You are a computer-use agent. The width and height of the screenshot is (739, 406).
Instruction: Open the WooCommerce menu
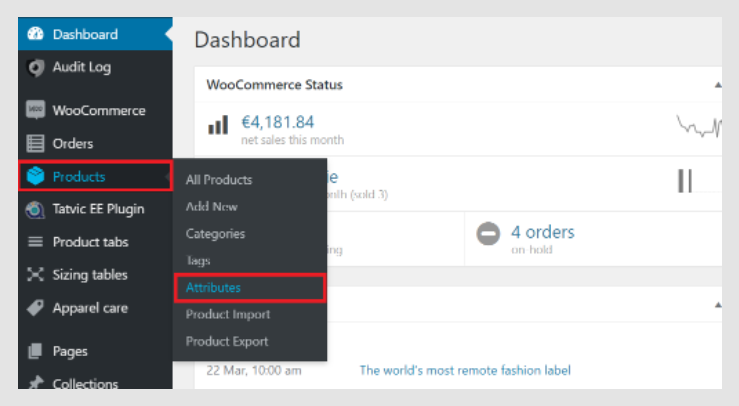point(95,110)
